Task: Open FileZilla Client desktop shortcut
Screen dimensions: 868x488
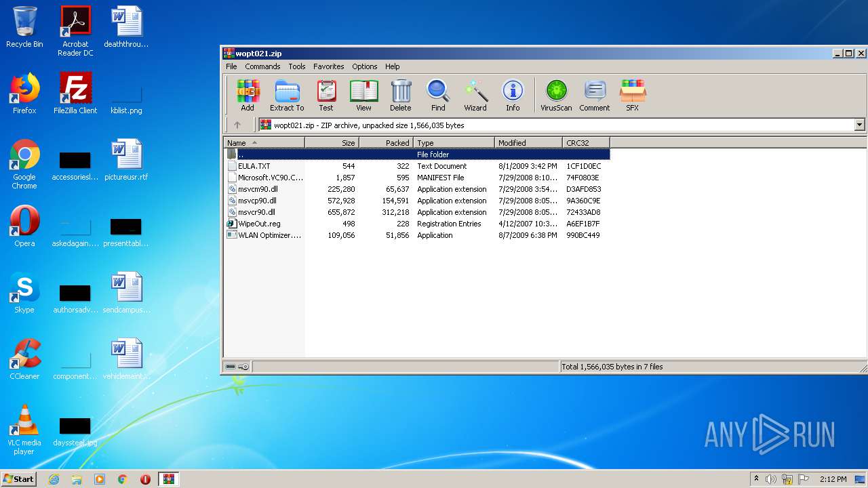Action: [75, 94]
